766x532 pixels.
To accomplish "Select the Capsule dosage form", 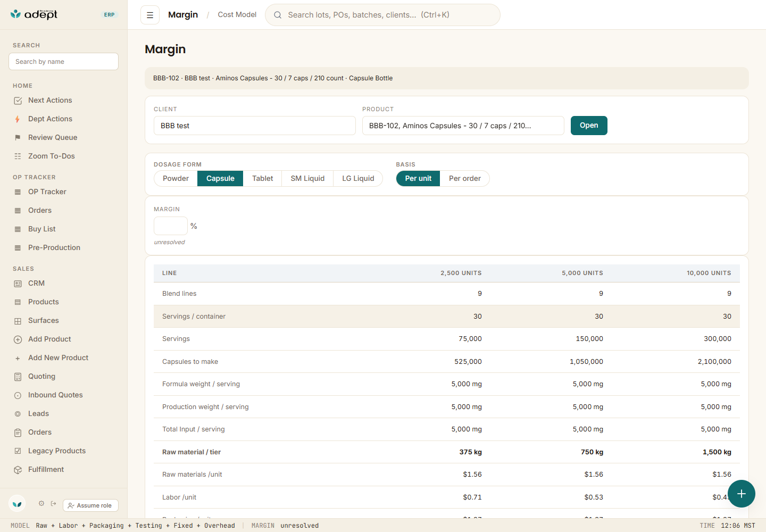I will (220, 179).
